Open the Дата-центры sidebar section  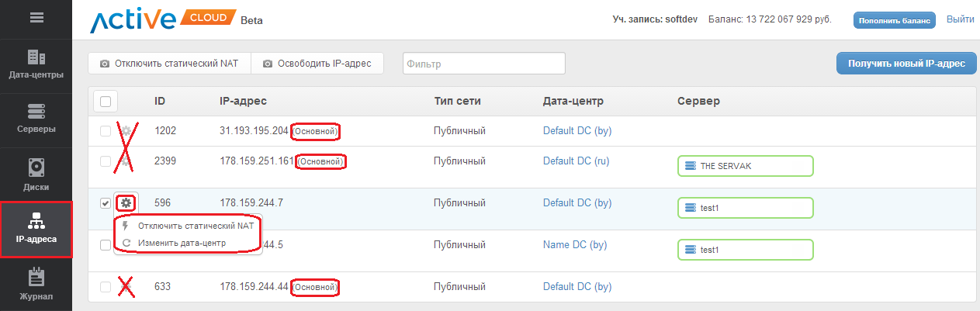point(36,65)
